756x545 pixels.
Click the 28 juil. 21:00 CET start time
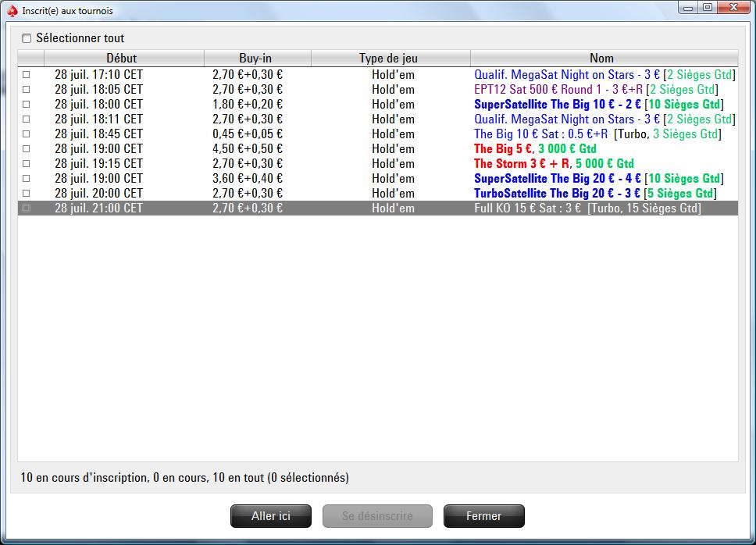(x=99, y=208)
